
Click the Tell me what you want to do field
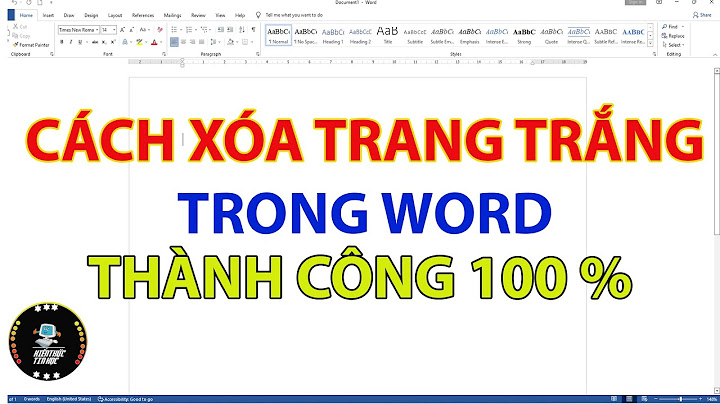[294, 15]
